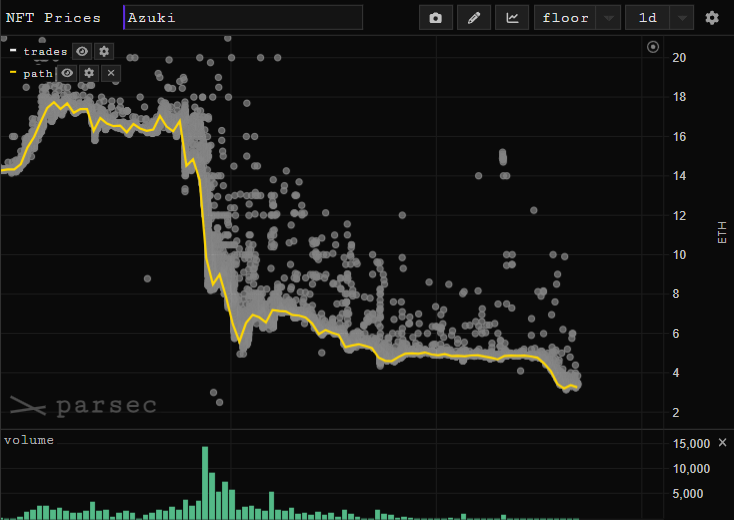Toggle visibility of path series
Screen dimensions: 734x520
[67, 73]
